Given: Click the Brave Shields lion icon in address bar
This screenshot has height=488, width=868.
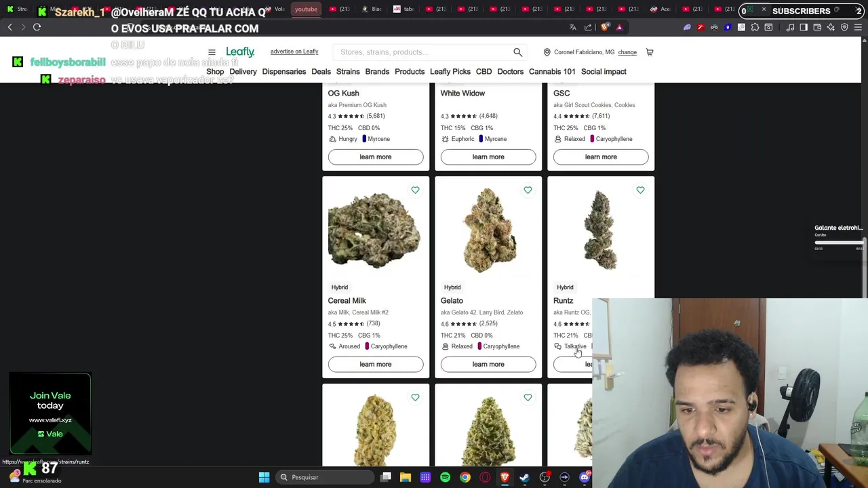Looking at the screenshot, I should 605,27.
